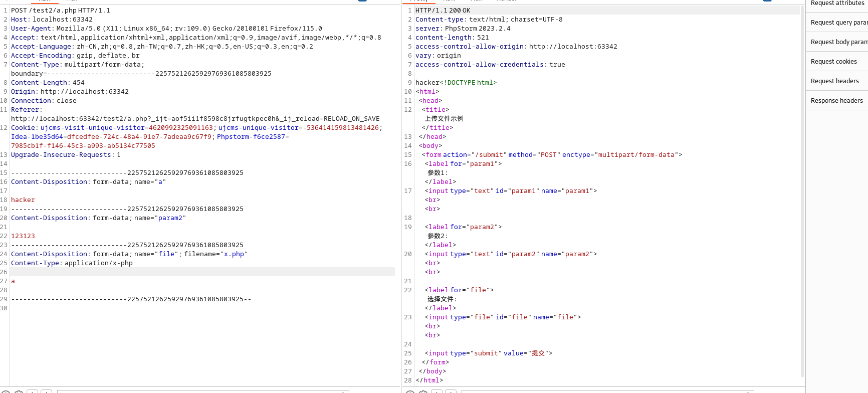Click the response Content-type text/html header
Image resolution: width=868 pixels, height=393 pixels.
489,20
